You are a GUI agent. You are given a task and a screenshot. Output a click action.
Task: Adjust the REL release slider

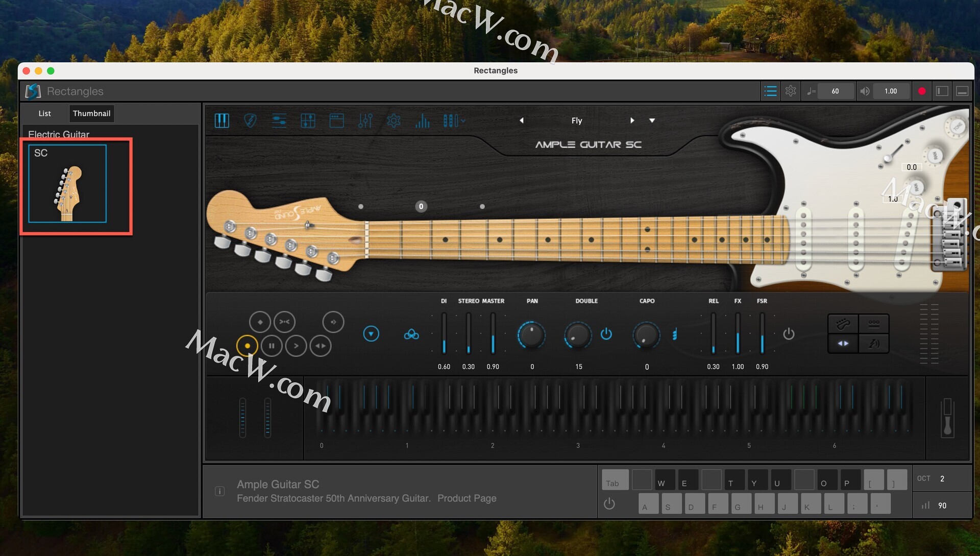pyautogui.click(x=713, y=333)
